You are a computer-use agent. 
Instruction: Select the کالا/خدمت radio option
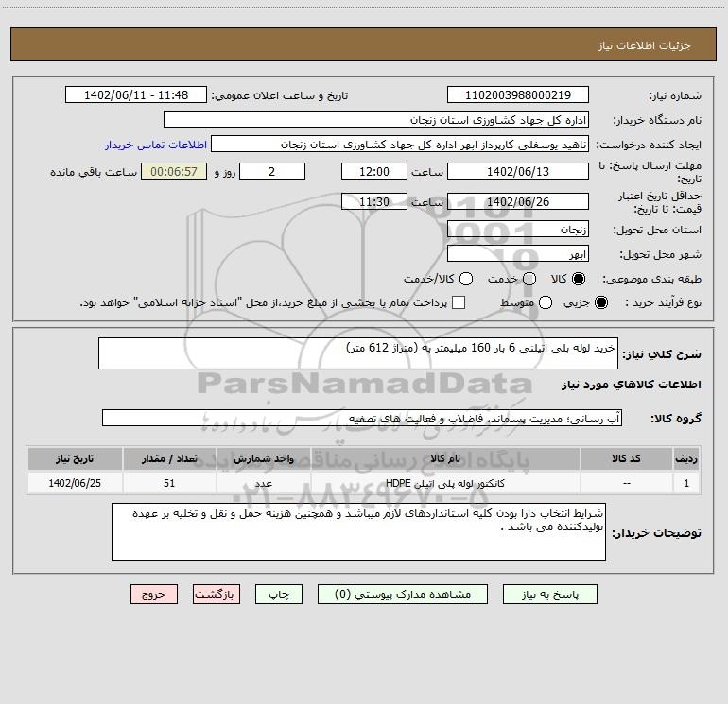466,279
